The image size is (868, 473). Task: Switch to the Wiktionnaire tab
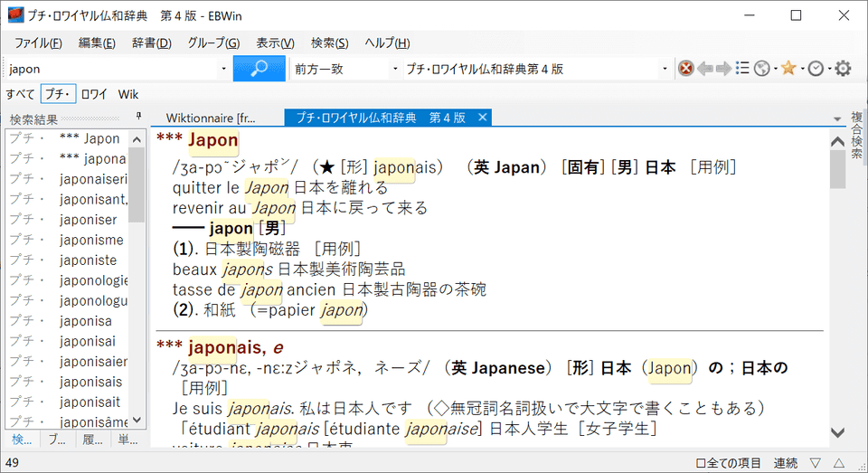[x=211, y=118]
